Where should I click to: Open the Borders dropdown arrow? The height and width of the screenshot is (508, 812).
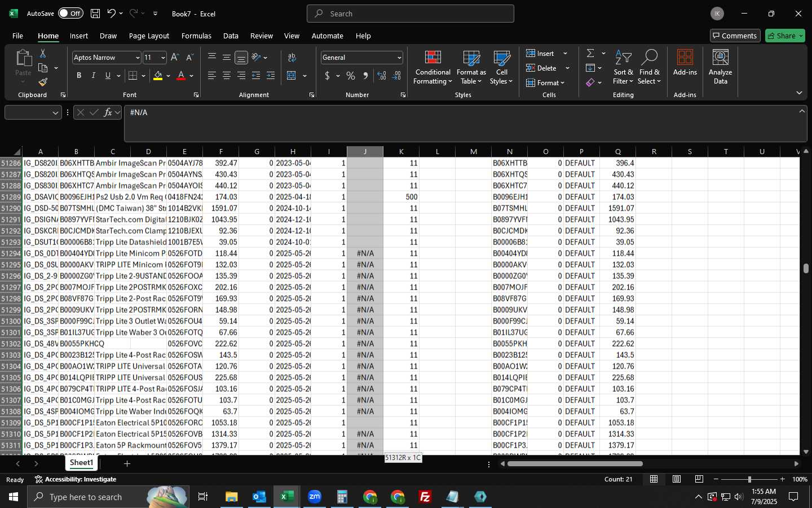(143, 76)
